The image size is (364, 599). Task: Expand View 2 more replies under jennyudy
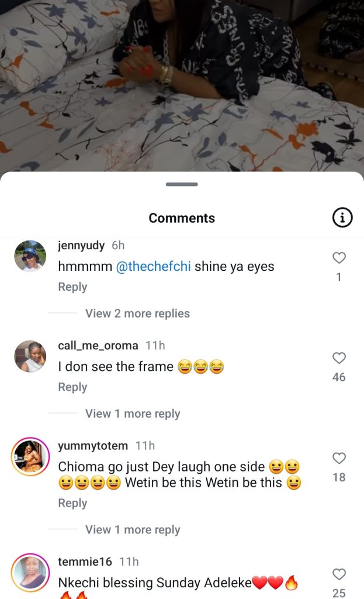[x=137, y=314]
